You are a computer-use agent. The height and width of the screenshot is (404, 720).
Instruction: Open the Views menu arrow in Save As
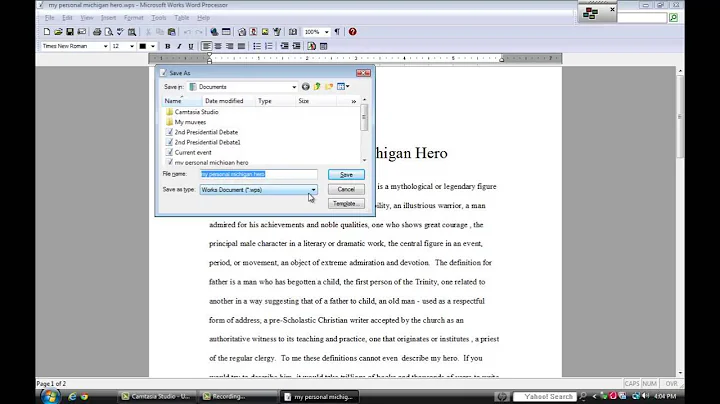pos(348,87)
